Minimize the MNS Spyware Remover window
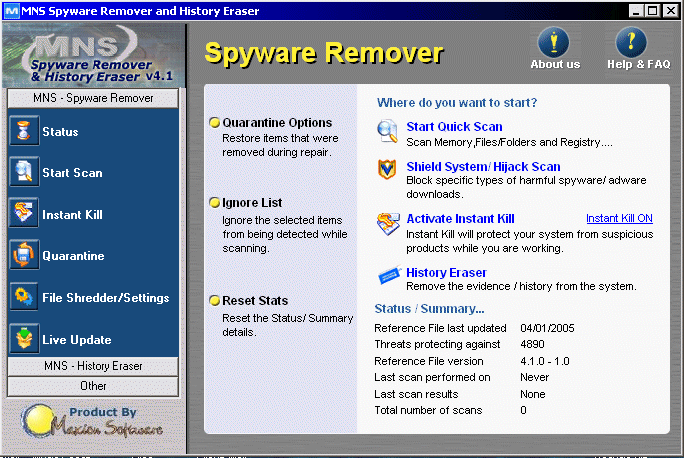 (x=636, y=10)
